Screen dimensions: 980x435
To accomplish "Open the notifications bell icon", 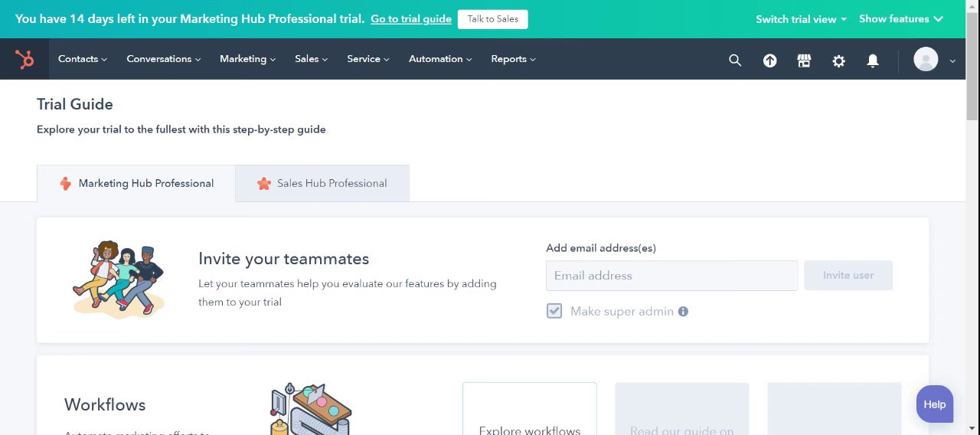I will click(x=873, y=60).
